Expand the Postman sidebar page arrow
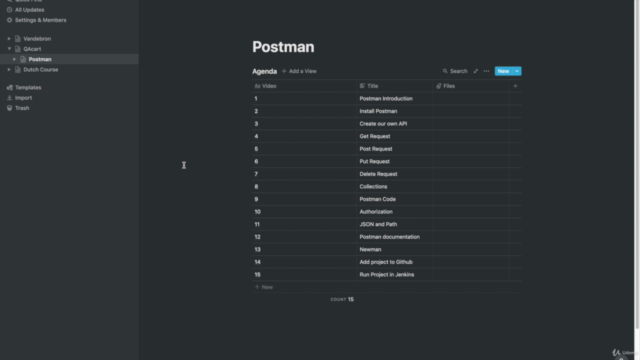640x360 pixels. (14, 59)
